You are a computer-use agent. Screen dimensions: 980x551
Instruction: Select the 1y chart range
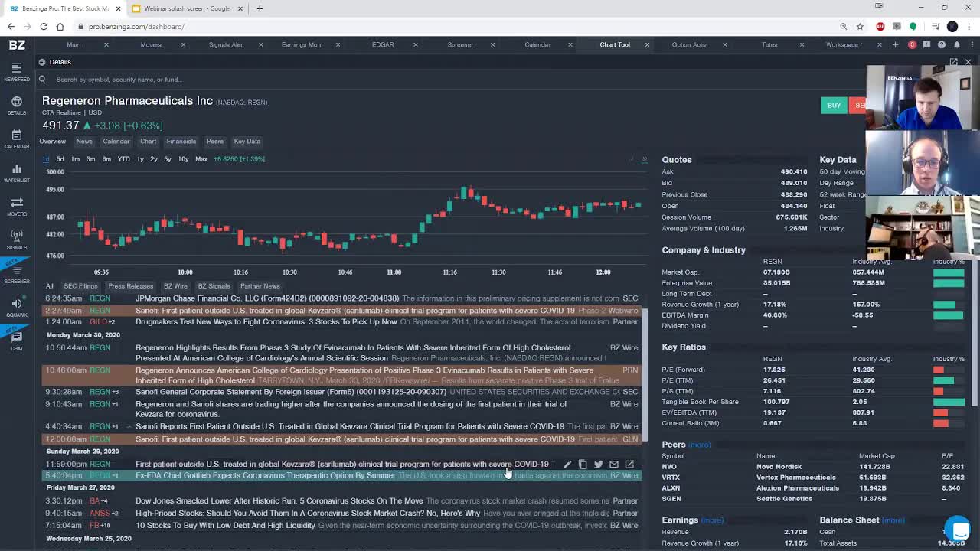coord(140,159)
